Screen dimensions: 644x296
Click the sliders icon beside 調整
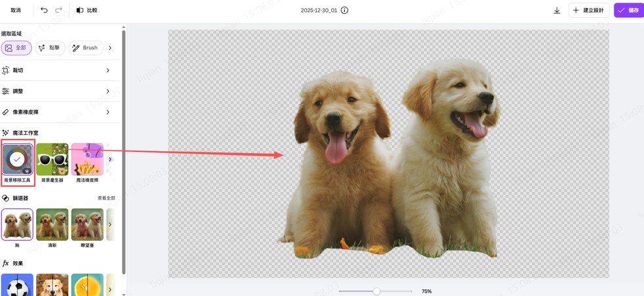tap(5, 91)
